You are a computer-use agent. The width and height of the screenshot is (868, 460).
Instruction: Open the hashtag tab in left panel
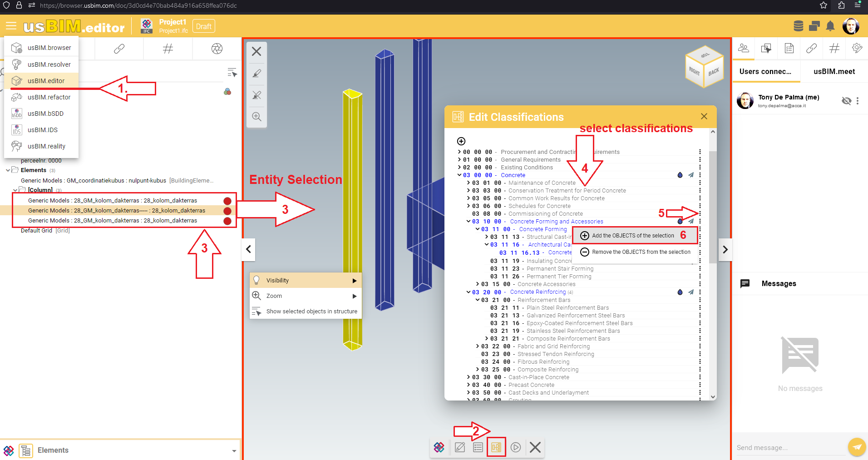pyautogui.click(x=168, y=49)
